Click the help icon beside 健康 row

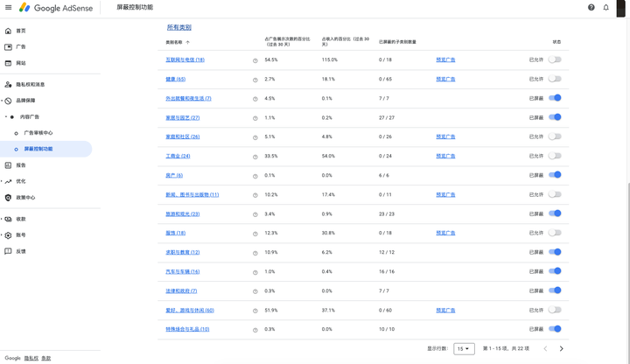tap(255, 80)
